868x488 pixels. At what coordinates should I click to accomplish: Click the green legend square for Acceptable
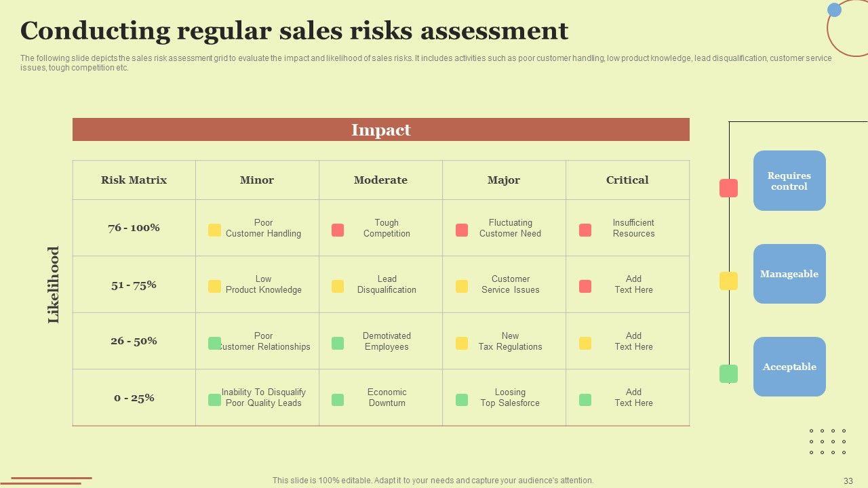click(728, 373)
